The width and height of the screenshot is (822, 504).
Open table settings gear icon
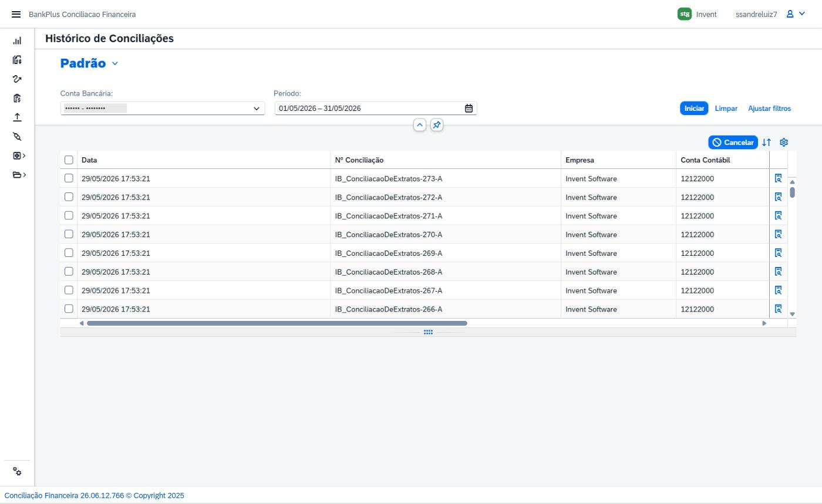(x=783, y=143)
